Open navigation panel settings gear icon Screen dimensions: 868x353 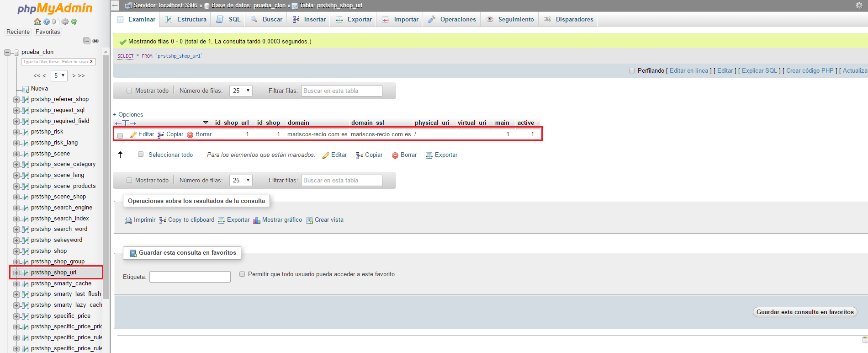tap(65, 21)
